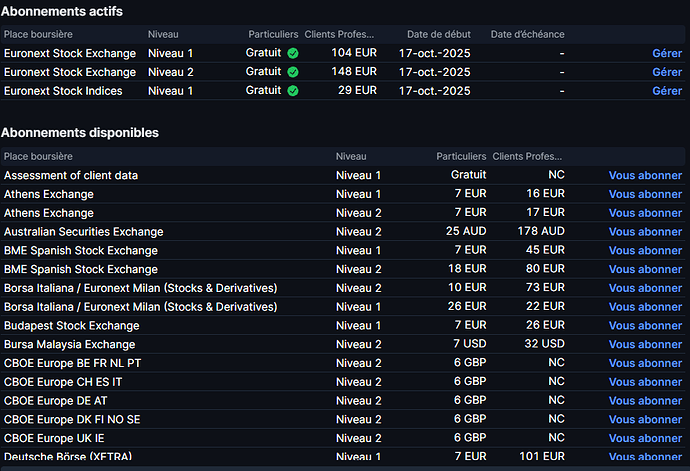Image resolution: width=690 pixels, height=471 pixels.
Task: Click Niveau header in available subscriptions
Action: coord(351,156)
